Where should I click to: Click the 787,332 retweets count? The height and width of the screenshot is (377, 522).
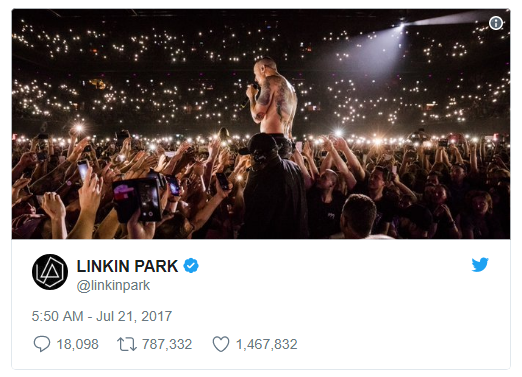click(167, 344)
